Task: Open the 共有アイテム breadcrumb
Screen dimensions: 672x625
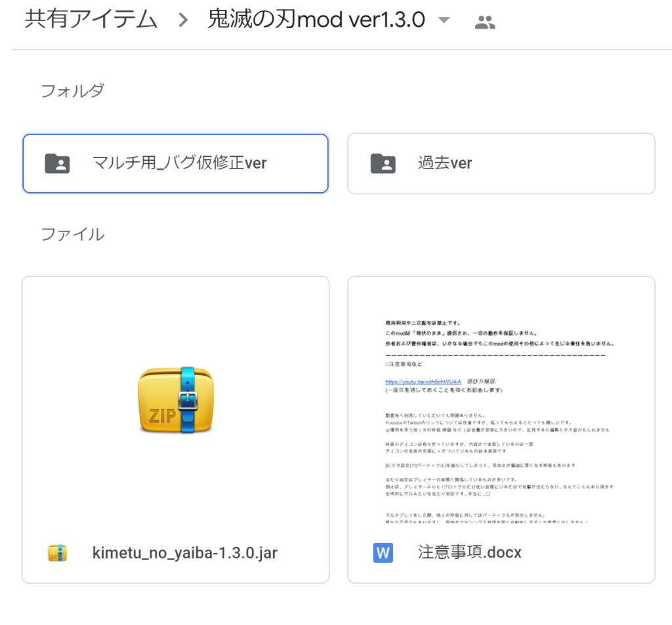Action: 91,20
